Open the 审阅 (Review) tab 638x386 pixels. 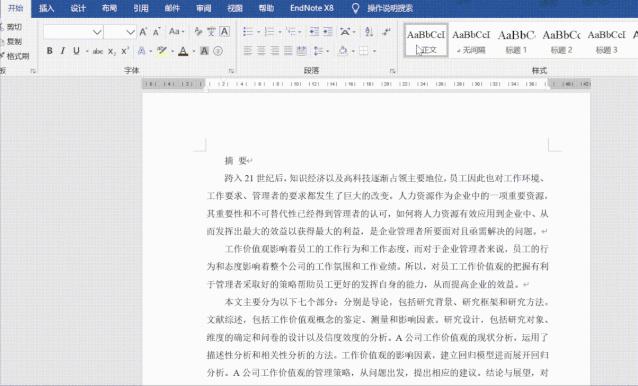(x=203, y=8)
